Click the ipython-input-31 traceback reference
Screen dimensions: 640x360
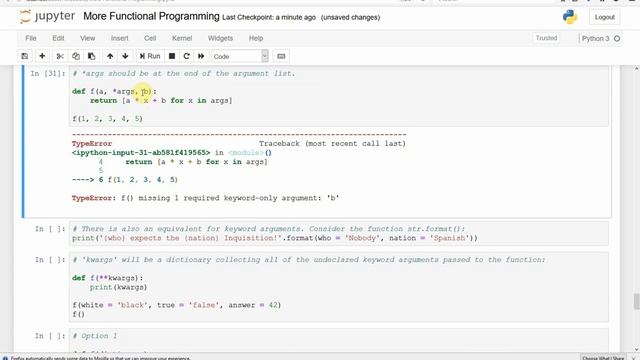point(141,153)
